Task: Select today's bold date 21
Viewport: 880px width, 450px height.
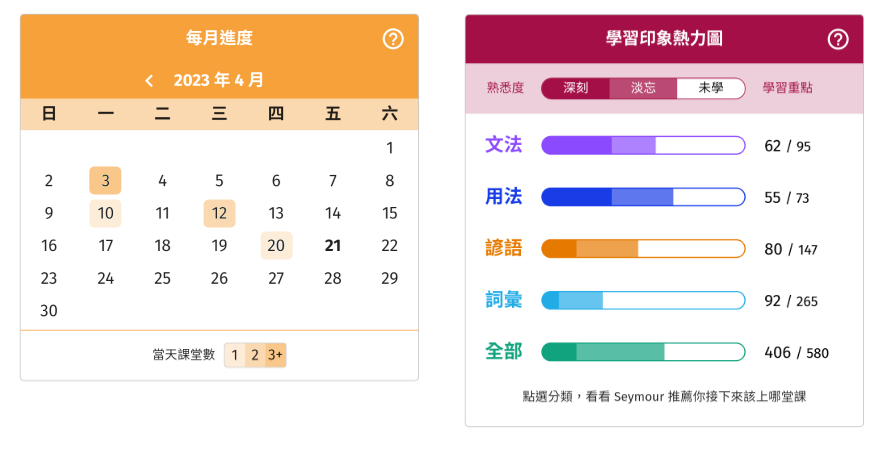Action: (333, 246)
